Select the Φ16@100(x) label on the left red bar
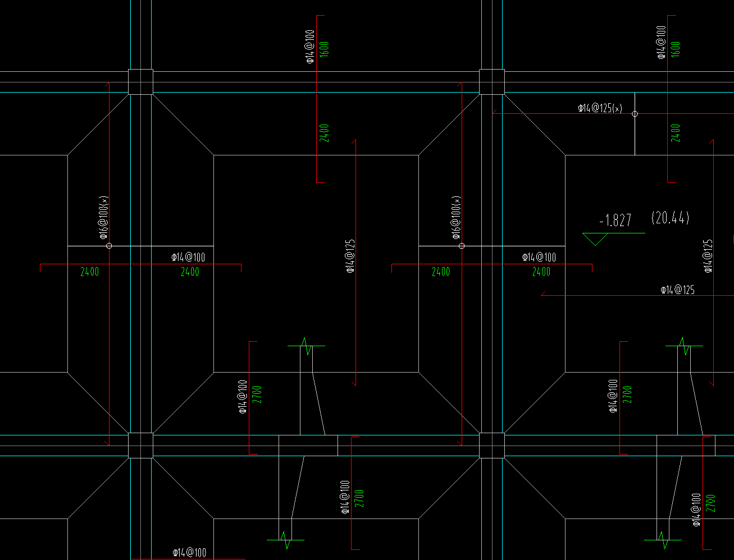The height and width of the screenshot is (560, 734). click(x=103, y=217)
